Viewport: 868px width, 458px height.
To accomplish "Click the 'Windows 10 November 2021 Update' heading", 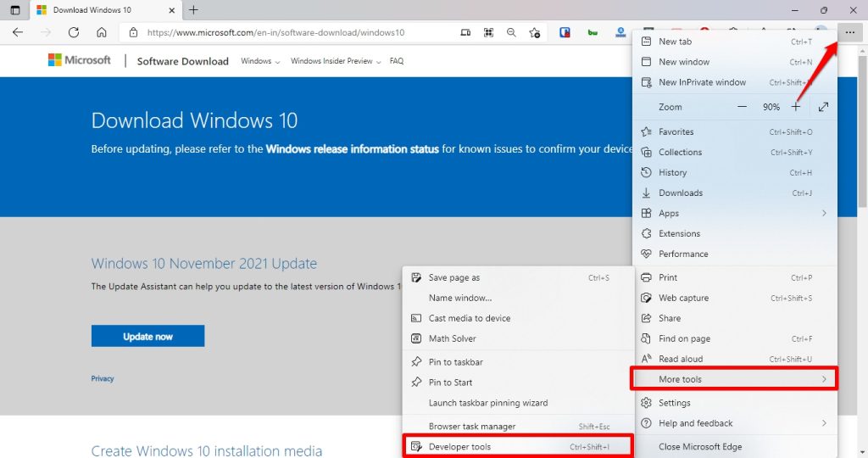I will 203,264.
